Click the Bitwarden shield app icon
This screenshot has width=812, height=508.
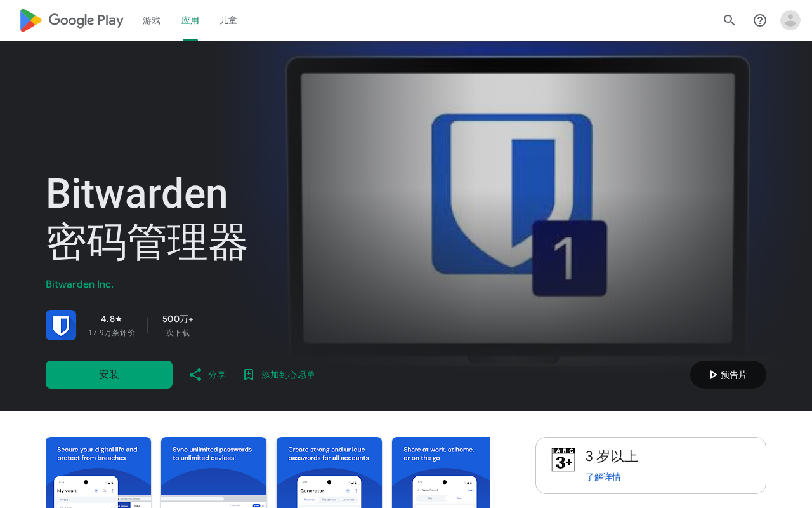click(x=61, y=325)
